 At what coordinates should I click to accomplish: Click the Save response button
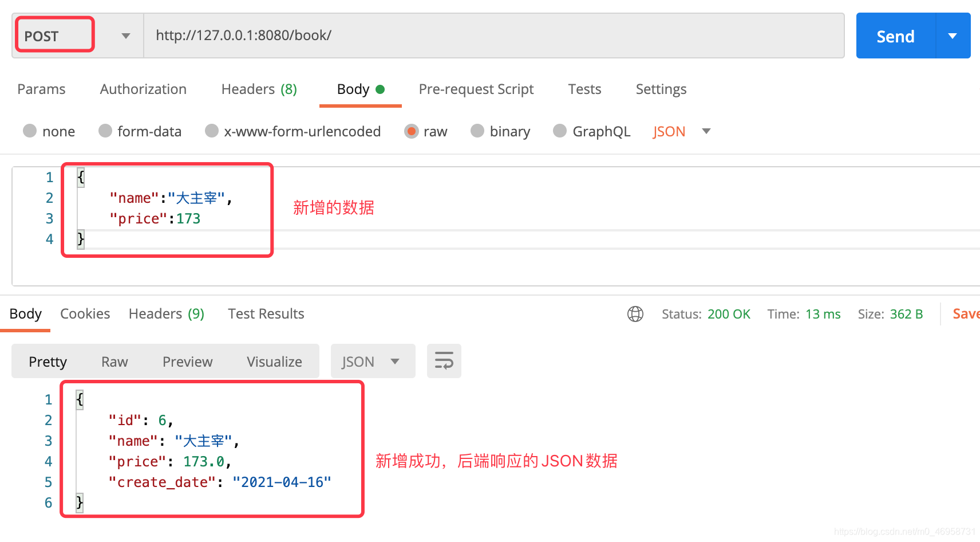966,314
